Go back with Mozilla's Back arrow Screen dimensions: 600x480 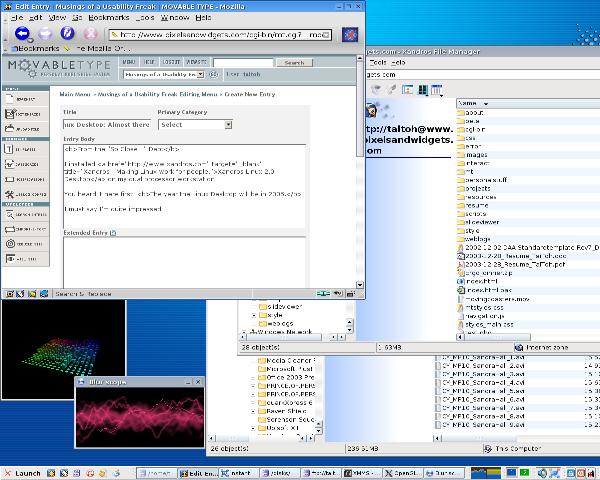tap(22, 33)
